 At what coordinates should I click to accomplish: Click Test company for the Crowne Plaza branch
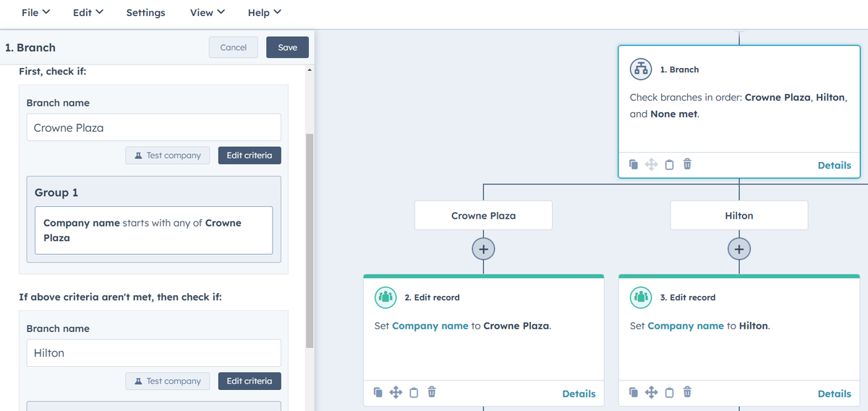click(x=168, y=156)
